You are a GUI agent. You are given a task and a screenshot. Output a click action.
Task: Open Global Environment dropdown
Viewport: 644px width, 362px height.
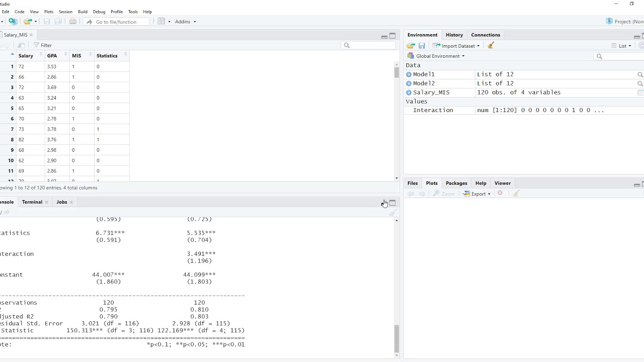436,56
